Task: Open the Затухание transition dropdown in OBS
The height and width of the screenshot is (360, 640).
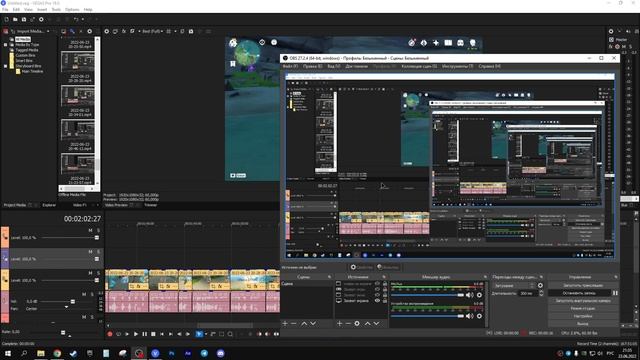Action: point(514,285)
